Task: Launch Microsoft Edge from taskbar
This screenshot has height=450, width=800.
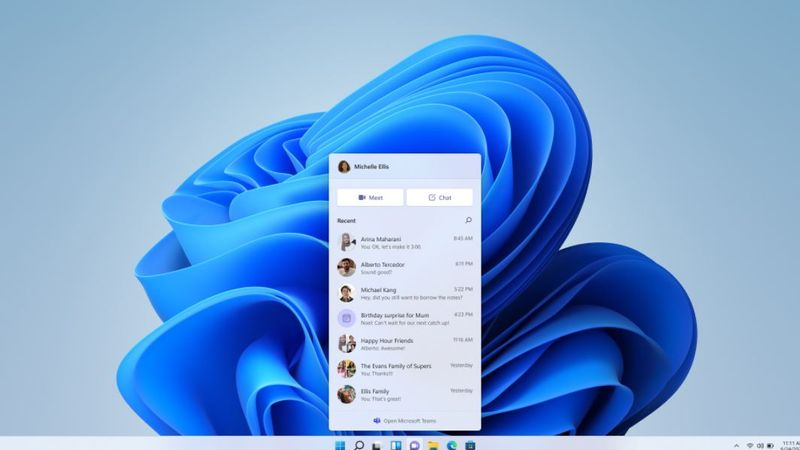Action: [x=452, y=445]
